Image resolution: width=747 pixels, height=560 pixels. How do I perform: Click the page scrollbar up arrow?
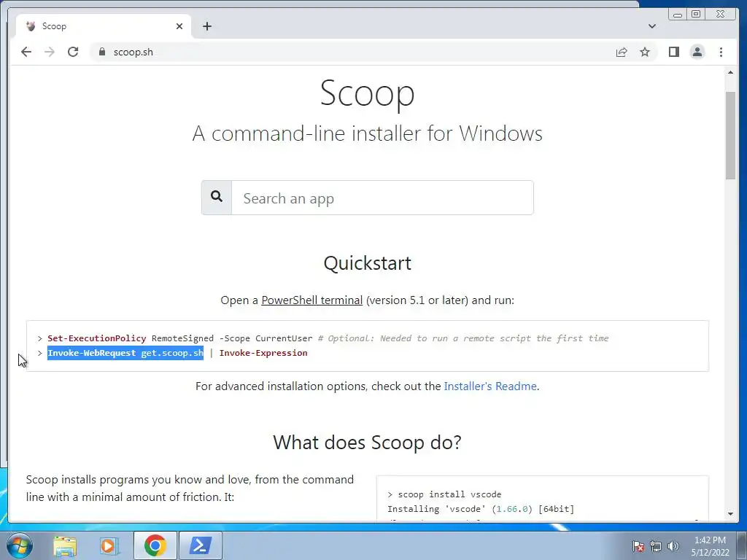[x=730, y=72]
